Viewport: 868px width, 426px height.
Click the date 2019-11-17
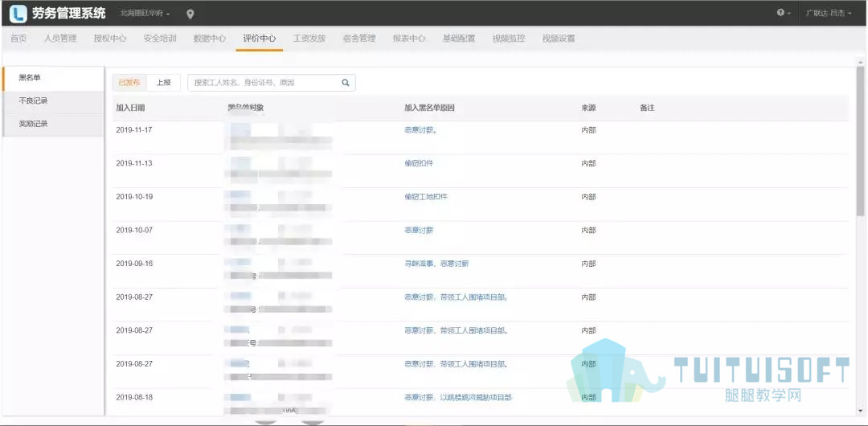pos(134,130)
